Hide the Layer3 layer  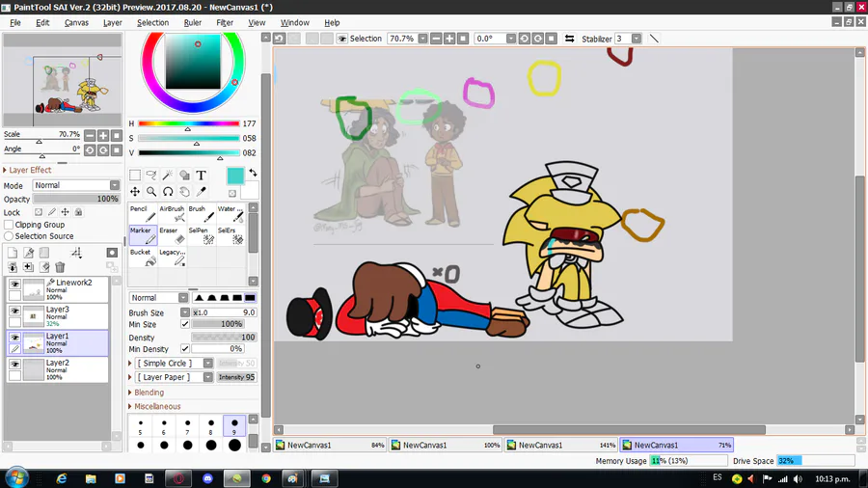(14, 311)
